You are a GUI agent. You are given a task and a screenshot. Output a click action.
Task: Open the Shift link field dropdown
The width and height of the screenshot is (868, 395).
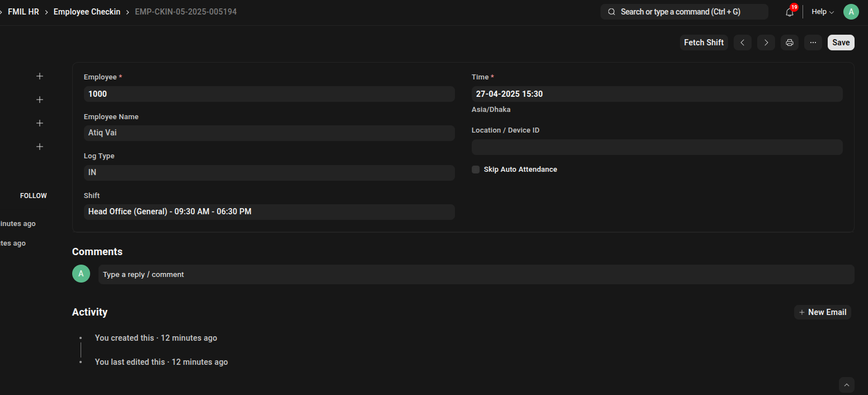[269, 212]
